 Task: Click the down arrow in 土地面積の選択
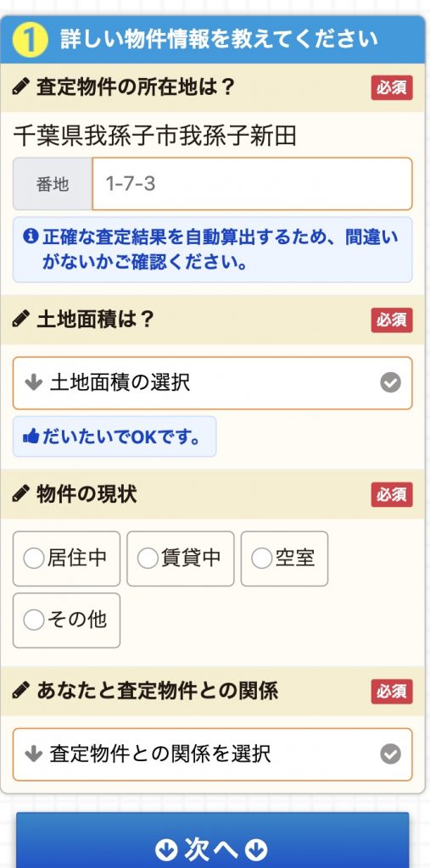pyautogui.click(x=34, y=382)
